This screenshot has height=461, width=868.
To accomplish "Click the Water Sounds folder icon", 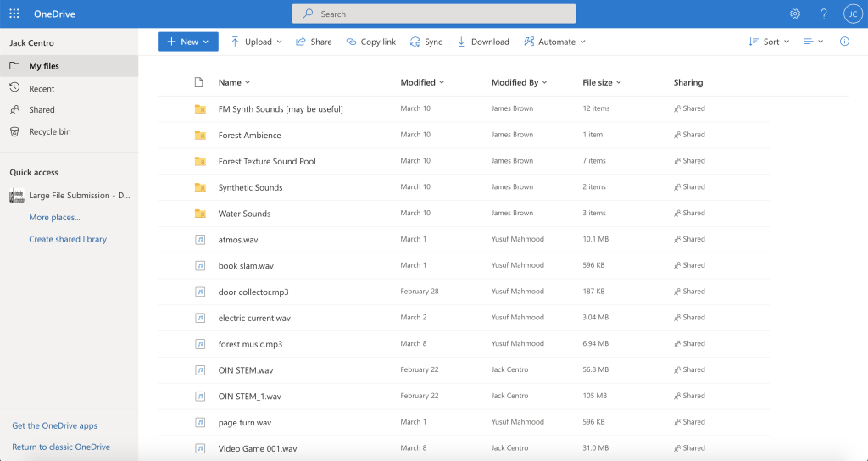I will click(200, 213).
